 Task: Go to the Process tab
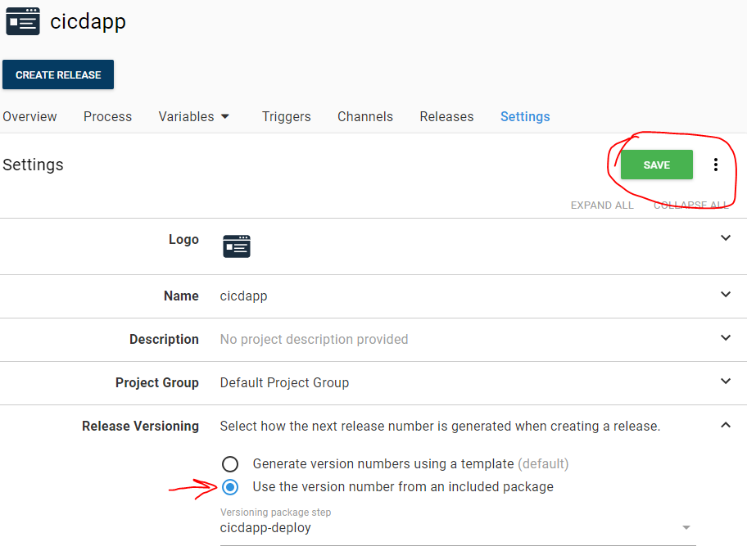[107, 116]
